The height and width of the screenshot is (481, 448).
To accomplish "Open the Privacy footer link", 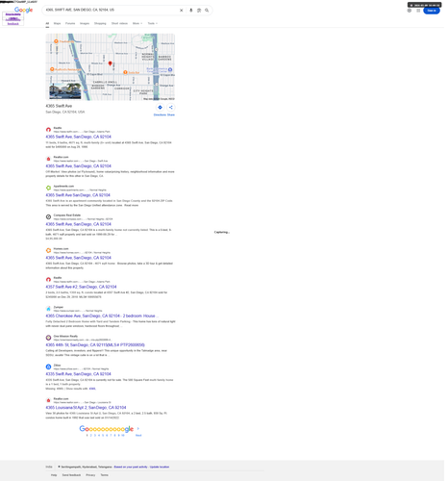I will [x=90, y=475].
